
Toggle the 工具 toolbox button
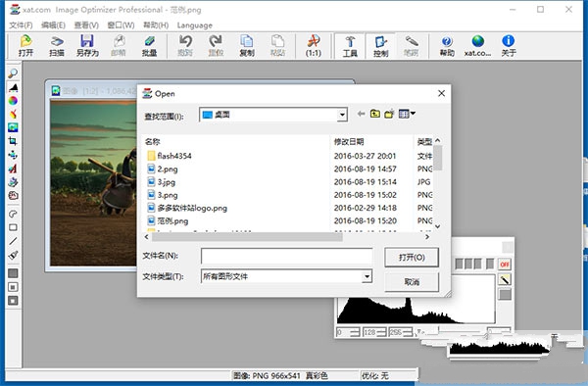350,46
